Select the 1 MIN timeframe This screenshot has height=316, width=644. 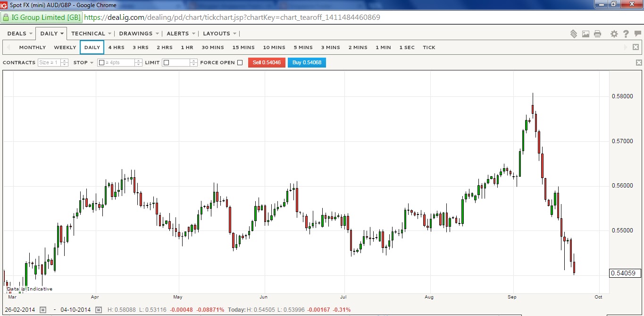tap(384, 47)
